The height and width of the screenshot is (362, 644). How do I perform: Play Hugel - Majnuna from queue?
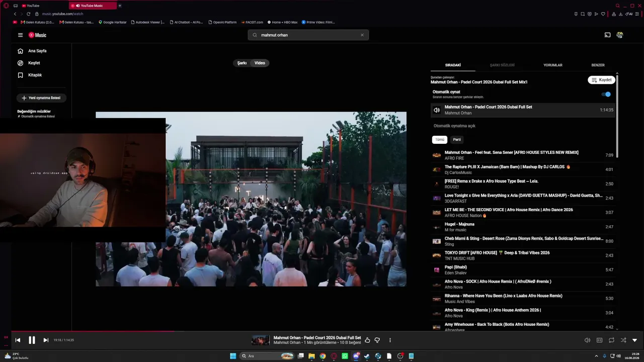tap(523, 227)
